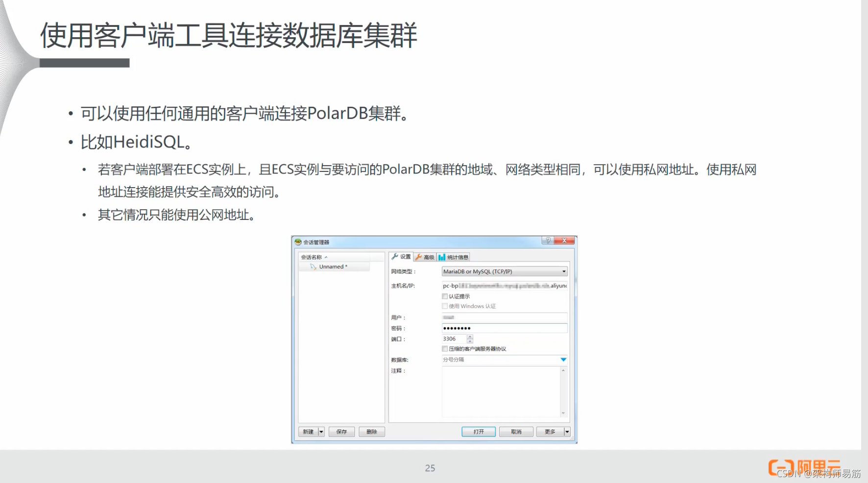
Task: Click the slide page number 25
Action: 430,468
